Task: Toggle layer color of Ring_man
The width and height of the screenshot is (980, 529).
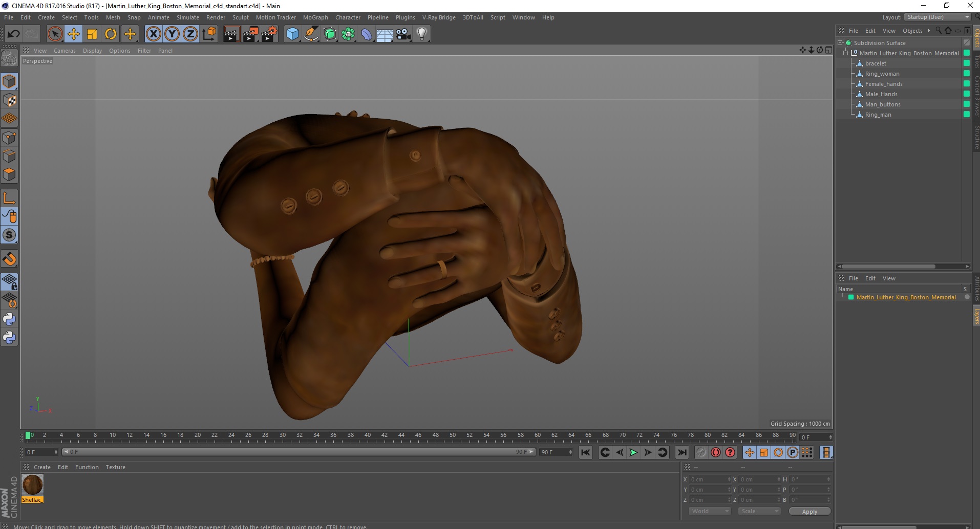Action: tap(967, 115)
